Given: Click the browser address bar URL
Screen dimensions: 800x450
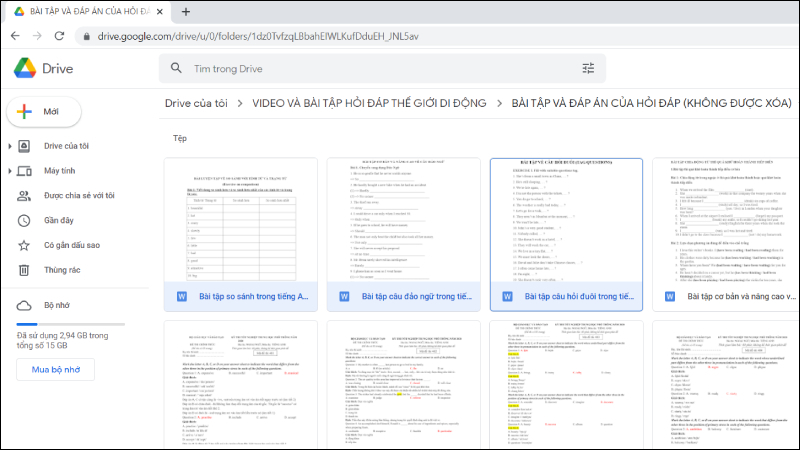Looking at the screenshot, I should click(258, 36).
